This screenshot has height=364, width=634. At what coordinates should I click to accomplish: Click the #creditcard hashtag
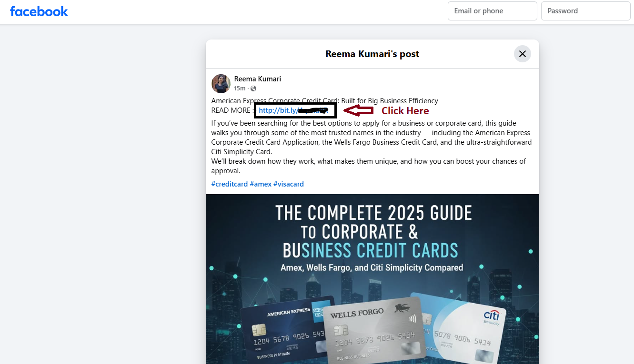[x=230, y=184]
